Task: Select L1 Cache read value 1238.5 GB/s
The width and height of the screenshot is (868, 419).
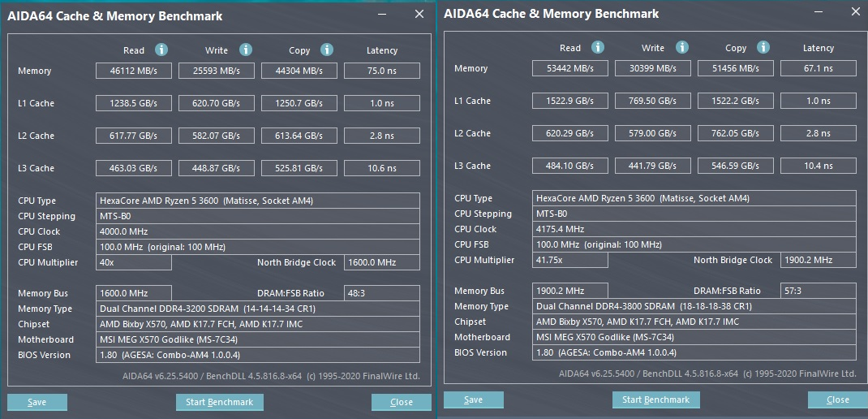Action: click(x=133, y=103)
